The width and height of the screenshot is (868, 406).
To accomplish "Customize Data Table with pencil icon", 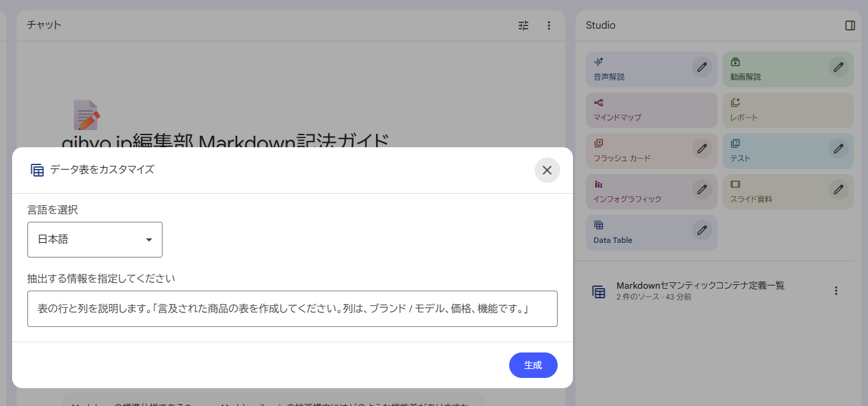I will 702,230.
